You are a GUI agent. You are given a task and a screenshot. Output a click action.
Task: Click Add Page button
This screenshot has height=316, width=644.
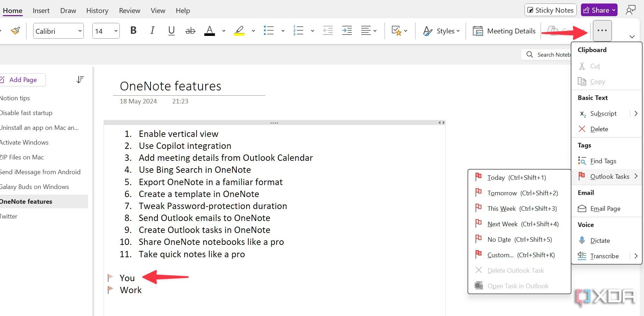[x=22, y=80]
